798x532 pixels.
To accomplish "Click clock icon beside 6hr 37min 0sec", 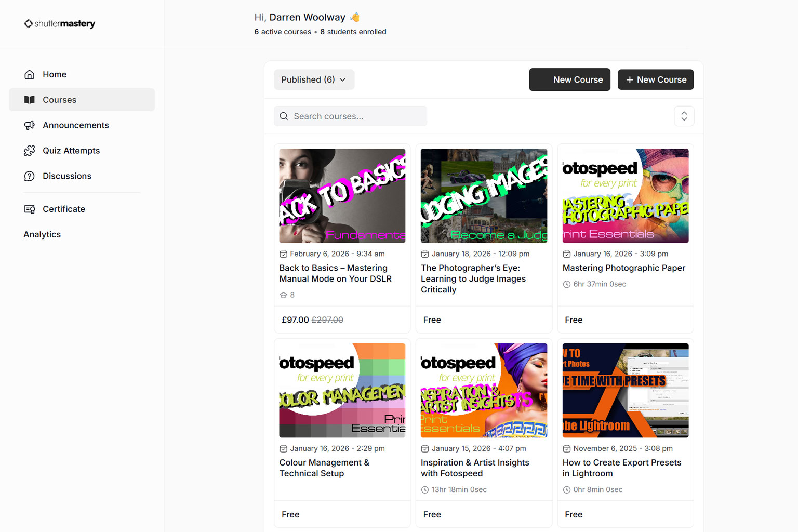I will coord(567,284).
